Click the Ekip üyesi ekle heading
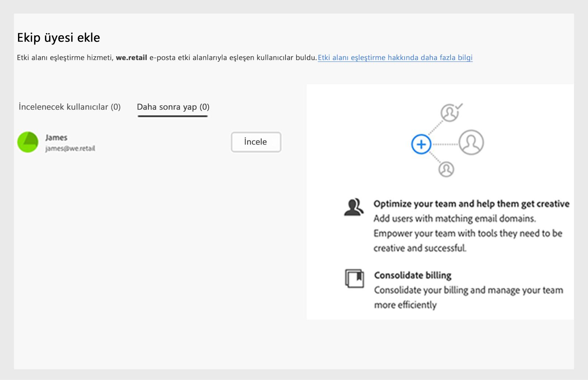Screen dimensions: 588x380 pyautogui.click(x=58, y=38)
